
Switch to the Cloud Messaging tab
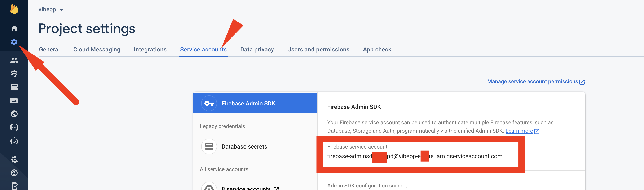click(97, 49)
